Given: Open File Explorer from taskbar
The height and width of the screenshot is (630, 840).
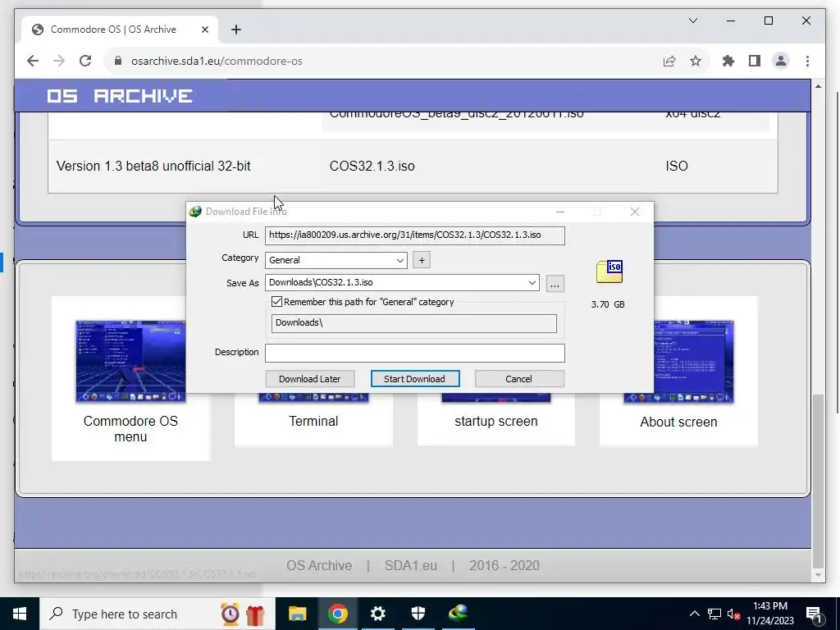Looking at the screenshot, I should (x=297, y=614).
